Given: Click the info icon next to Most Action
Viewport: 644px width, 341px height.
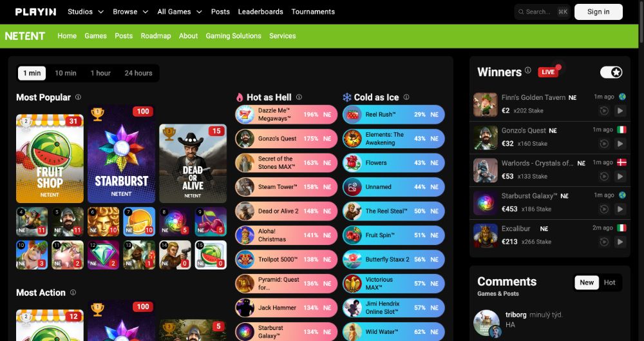Looking at the screenshot, I should tap(73, 293).
